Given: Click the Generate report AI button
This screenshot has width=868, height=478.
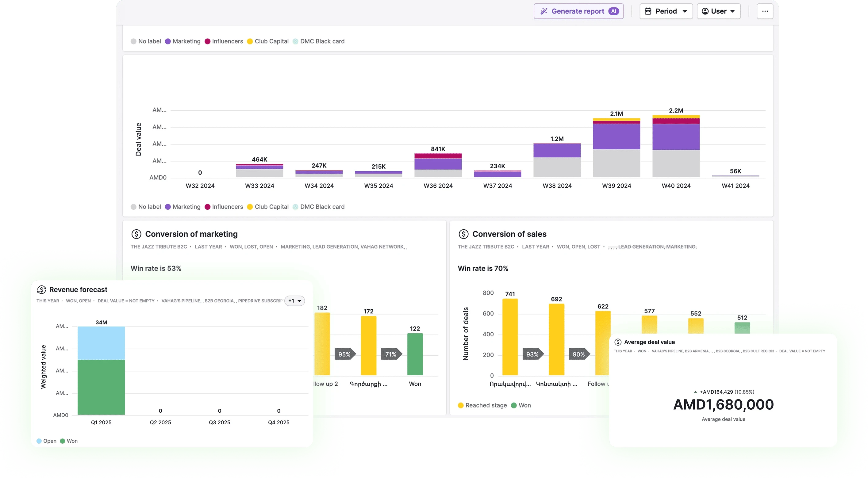Looking at the screenshot, I should [578, 11].
